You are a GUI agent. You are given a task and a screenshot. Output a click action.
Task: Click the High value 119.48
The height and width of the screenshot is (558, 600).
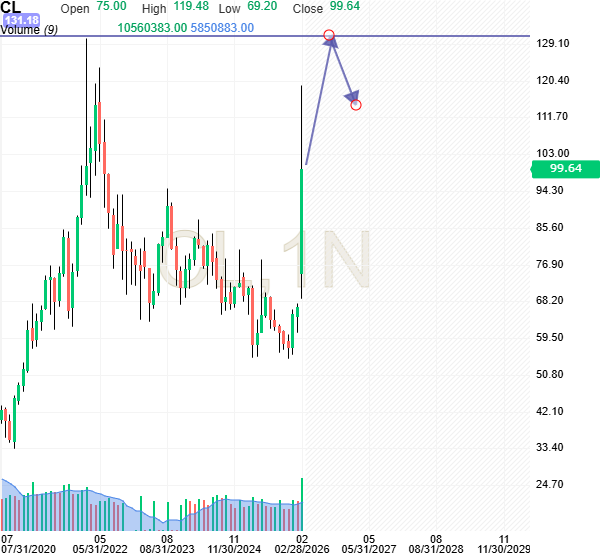(191, 7)
